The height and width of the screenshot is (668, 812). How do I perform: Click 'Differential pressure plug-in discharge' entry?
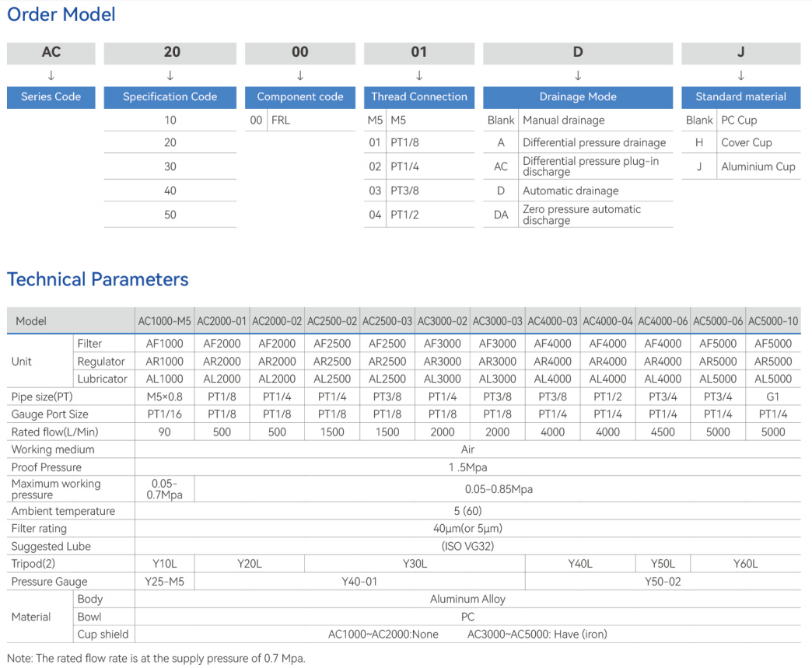(x=590, y=166)
